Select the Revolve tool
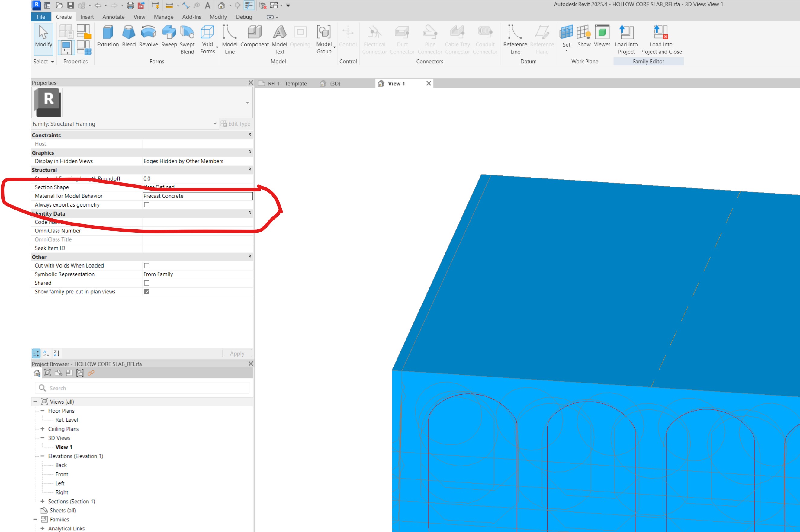800x532 pixels. (148, 37)
